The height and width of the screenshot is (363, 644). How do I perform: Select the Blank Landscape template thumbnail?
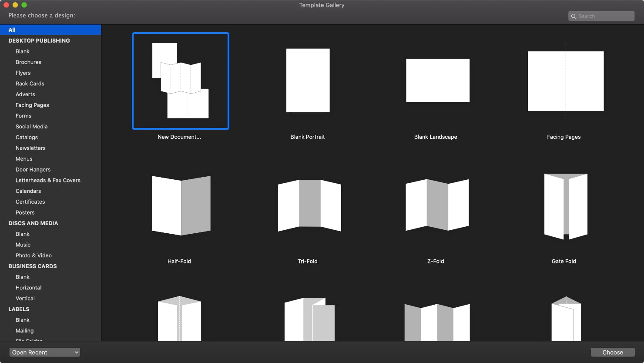click(x=438, y=80)
